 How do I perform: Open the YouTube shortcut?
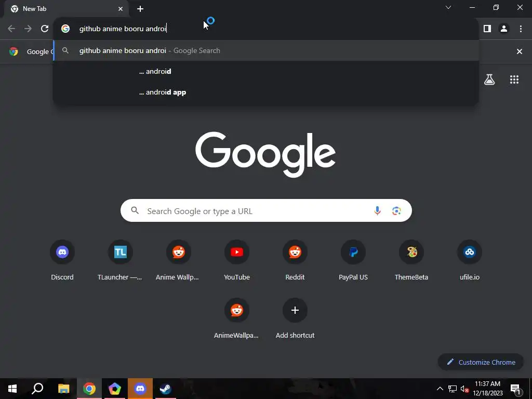point(237,261)
